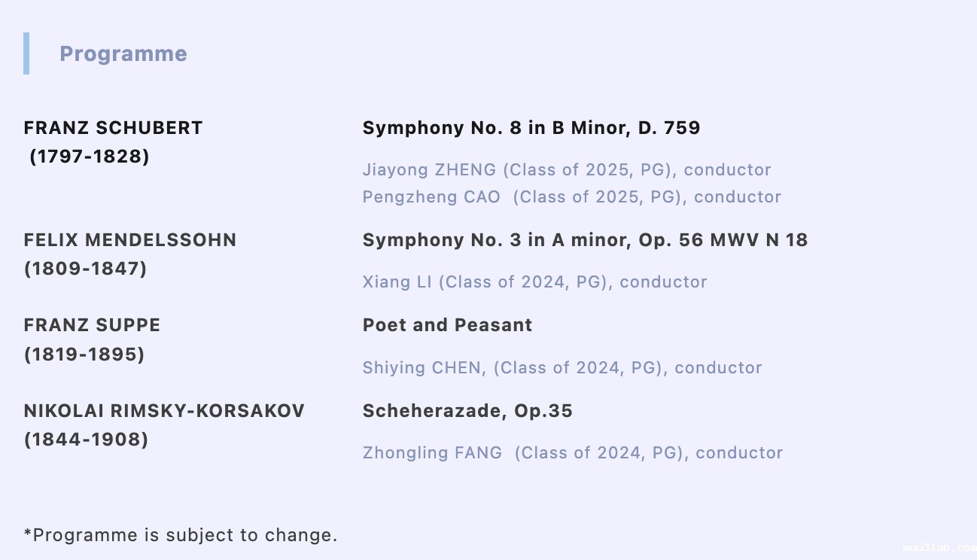
Task: Click Rimsky-Korsakov's years (1844-1908)
Action: (86, 440)
